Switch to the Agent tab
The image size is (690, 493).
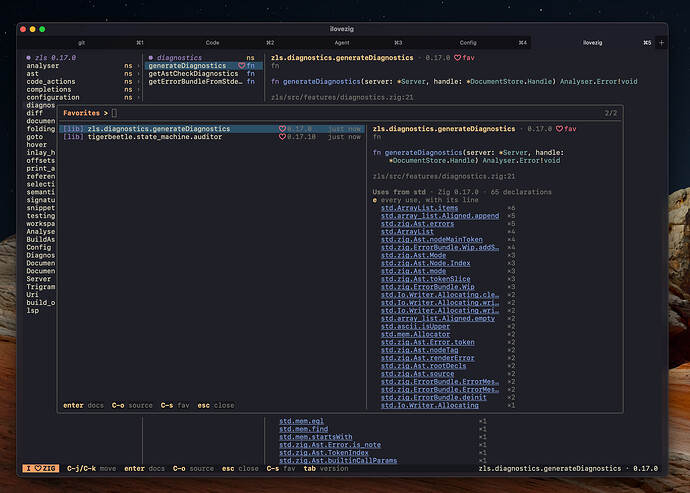[x=341, y=43]
